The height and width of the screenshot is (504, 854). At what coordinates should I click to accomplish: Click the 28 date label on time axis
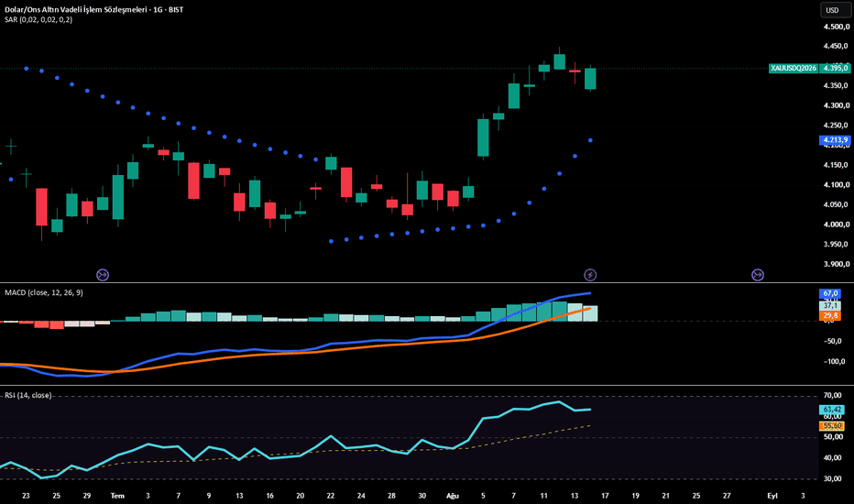click(x=391, y=496)
